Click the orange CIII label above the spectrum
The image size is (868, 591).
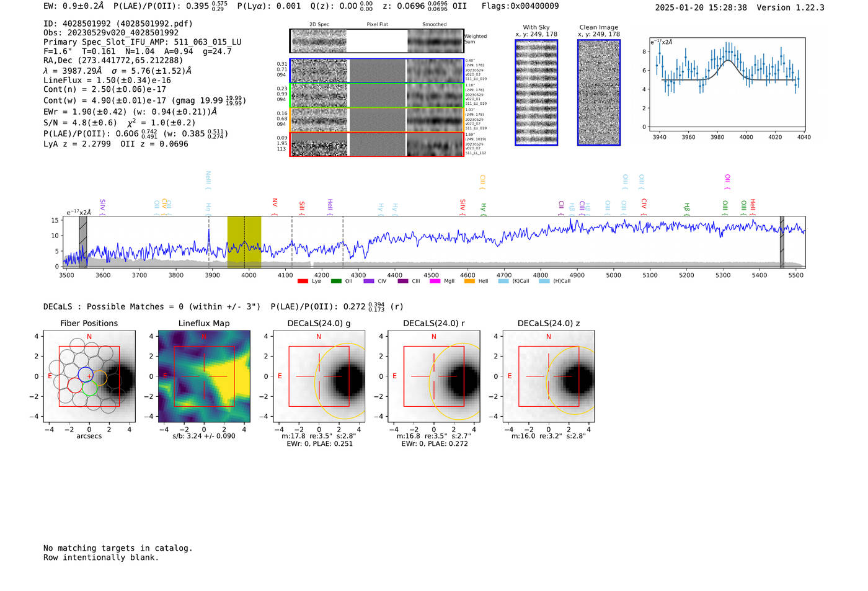tap(482, 182)
